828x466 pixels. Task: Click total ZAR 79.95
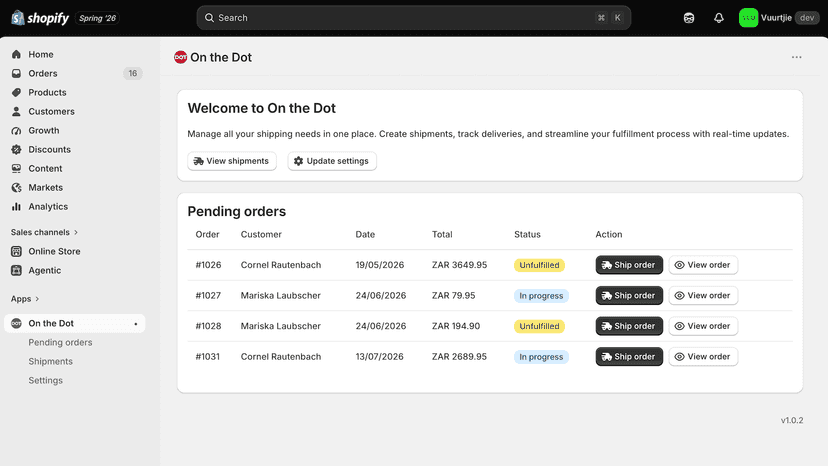pos(454,296)
